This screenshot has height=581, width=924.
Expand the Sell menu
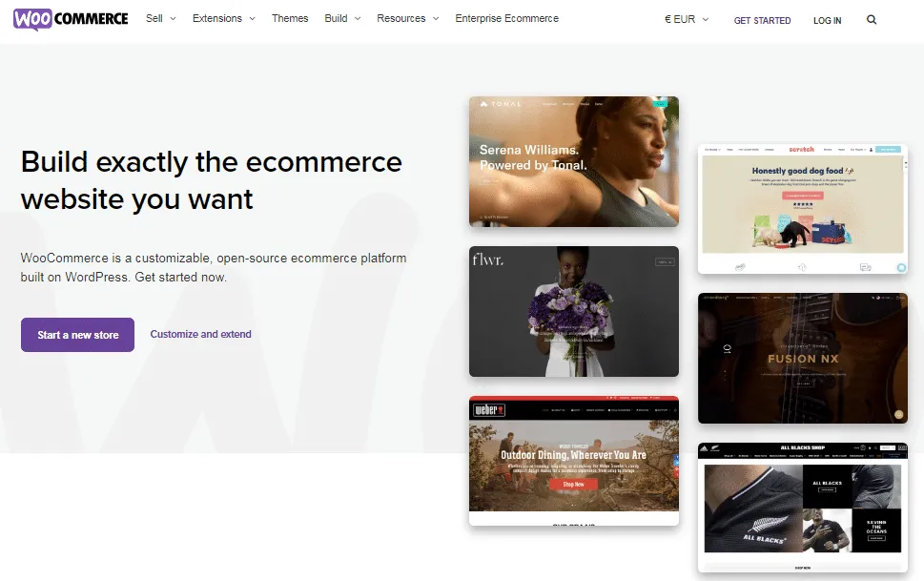click(x=161, y=18)
